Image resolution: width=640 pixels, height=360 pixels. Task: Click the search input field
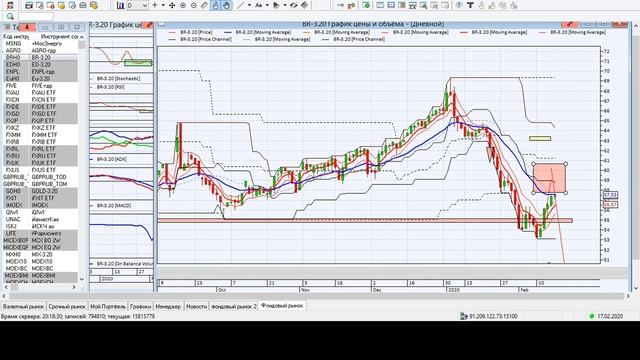click(36, 16)
